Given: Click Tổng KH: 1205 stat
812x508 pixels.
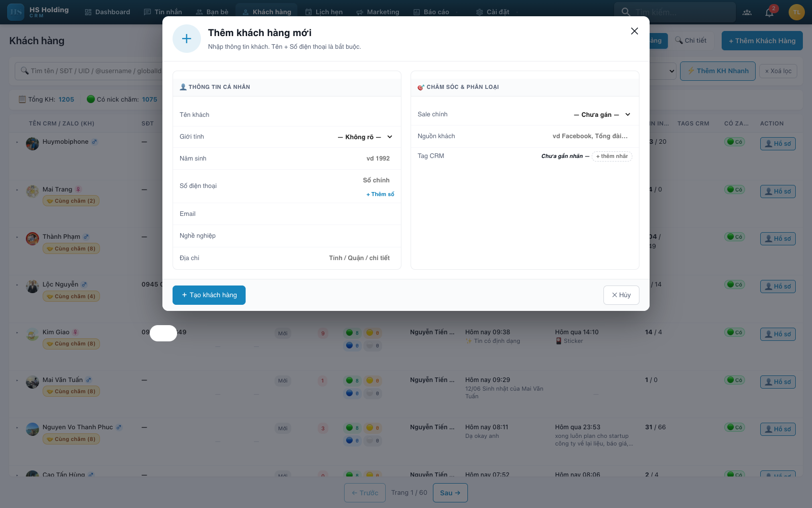Looking at the screenshot, I should click(46, 100).
